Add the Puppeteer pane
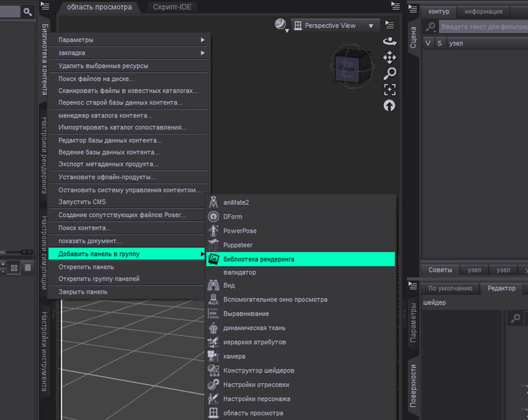Image resolution: width=528 pixels, height=420 pixels. pos(300,245)
